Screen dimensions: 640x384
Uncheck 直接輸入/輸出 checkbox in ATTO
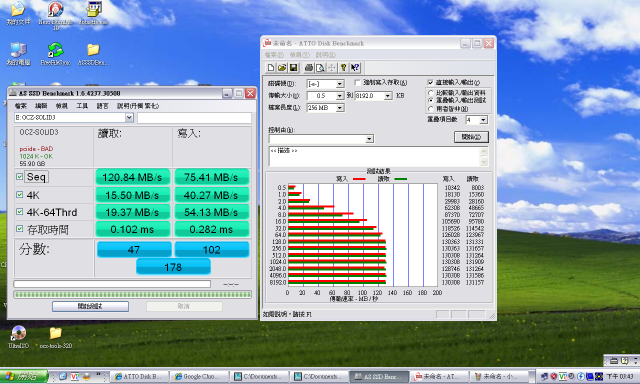point(430,82)
